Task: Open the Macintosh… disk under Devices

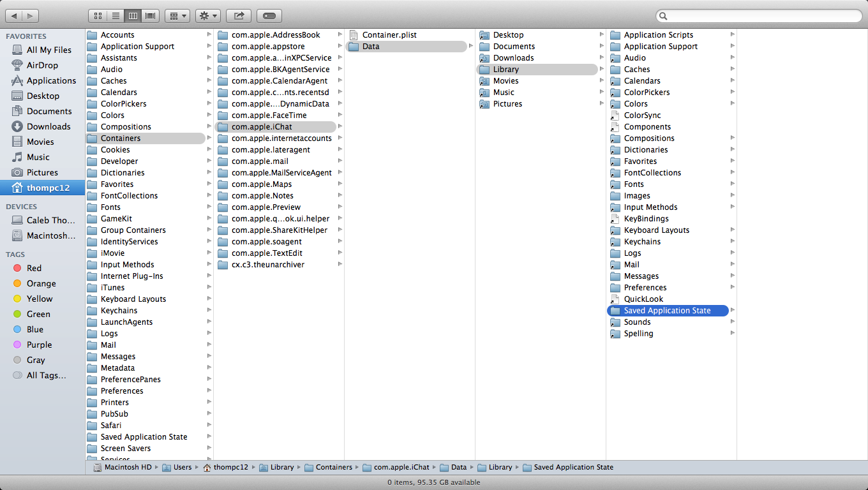Action: click(42, 235)
